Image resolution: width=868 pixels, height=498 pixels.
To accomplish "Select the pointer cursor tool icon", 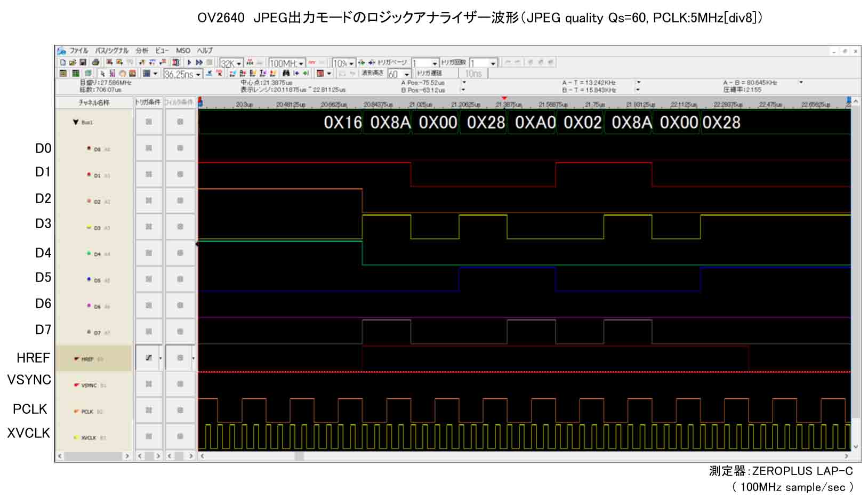I will (102, 74).
